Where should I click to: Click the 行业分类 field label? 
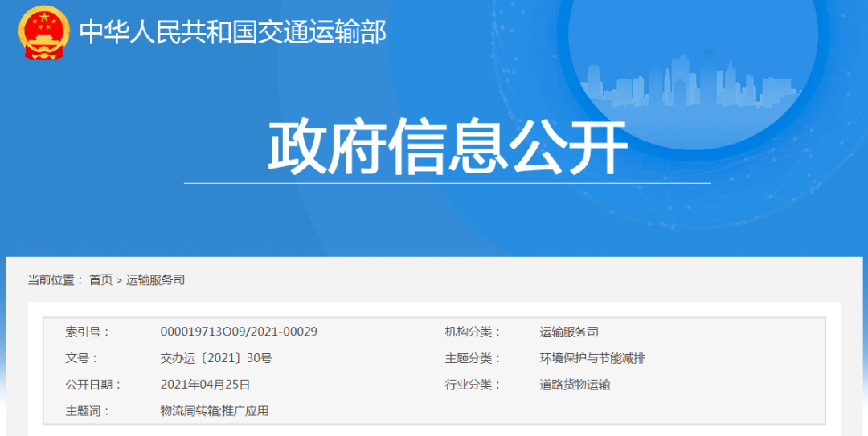(x=473, y=385)
